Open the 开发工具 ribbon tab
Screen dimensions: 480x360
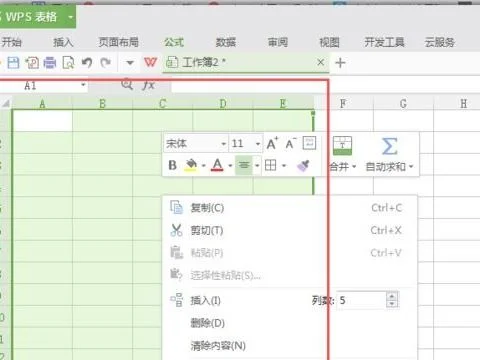[x=384, y=42]
